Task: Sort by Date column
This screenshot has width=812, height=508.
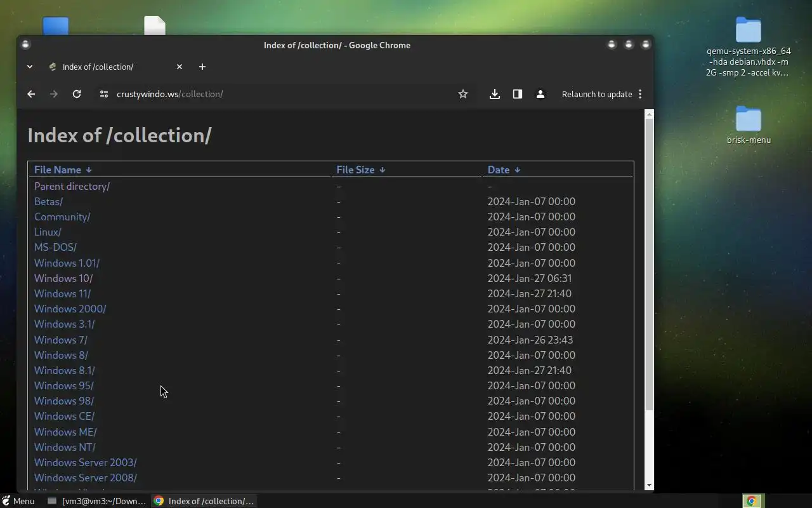Action: [499, 170]
